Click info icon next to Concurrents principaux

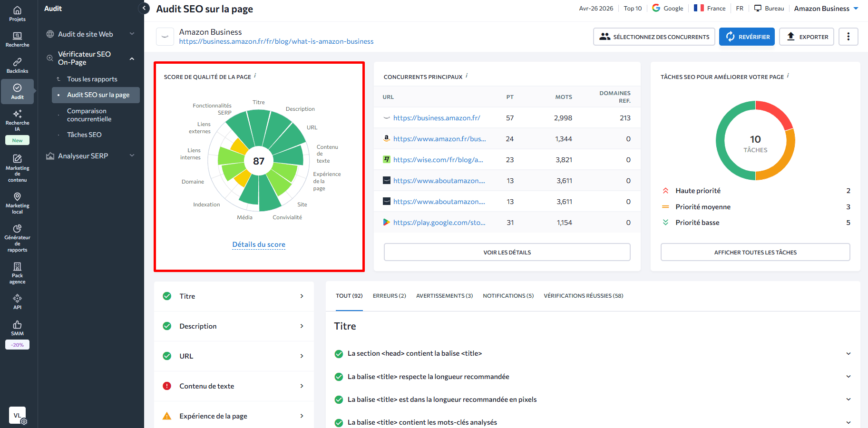(x=467, y=76)
